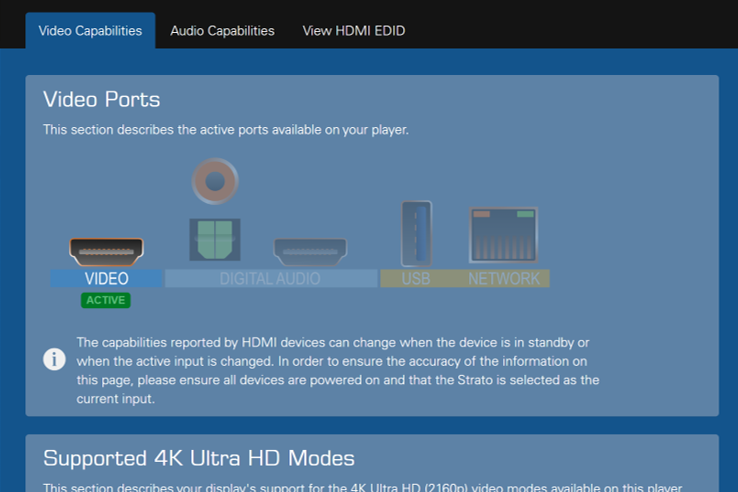The width and height of the screenshot is (738, 492).
Task: Select the USB port icon
Action: pos(416,232)
